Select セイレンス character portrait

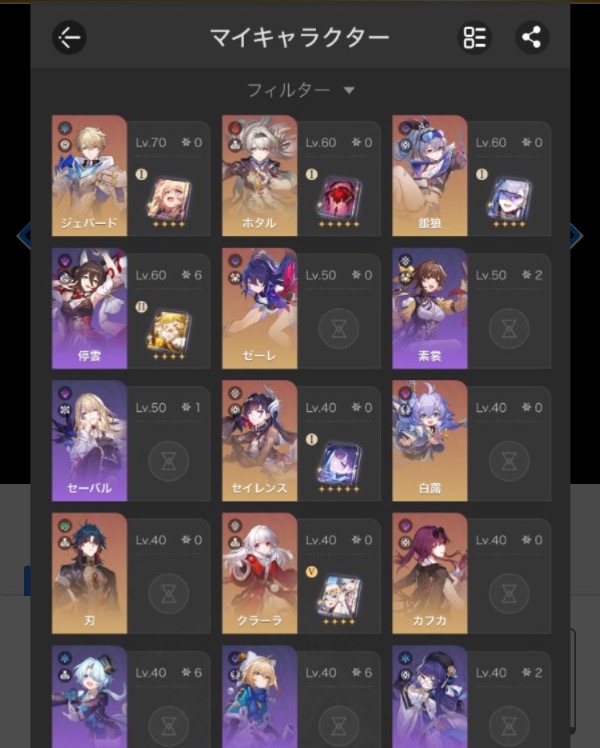click(x=259, y=441)
